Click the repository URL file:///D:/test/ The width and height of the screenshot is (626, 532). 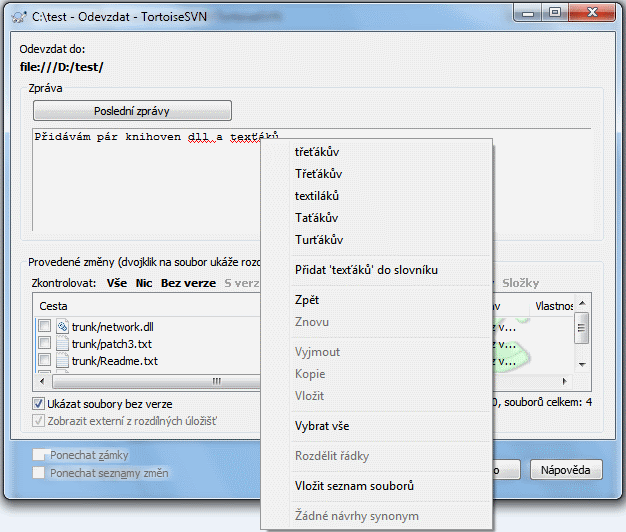[x=61, y=67]
